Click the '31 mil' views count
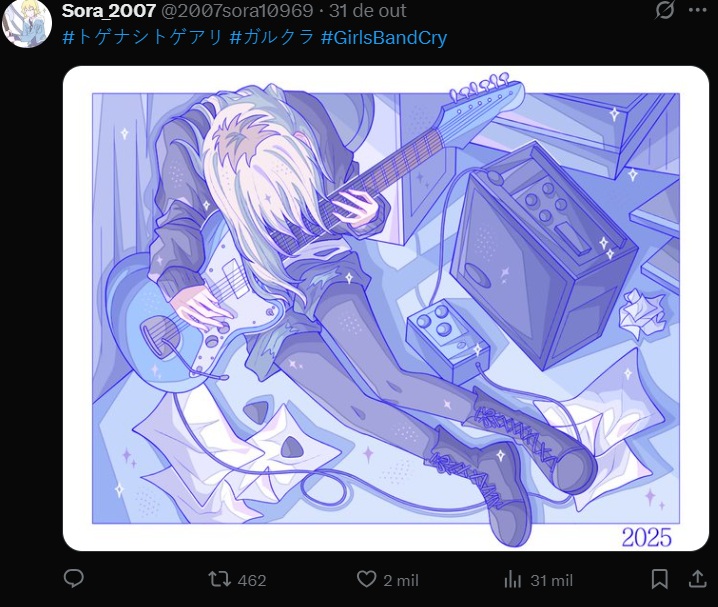This screenshot has width=718, height=607. (x=551, y=580)
